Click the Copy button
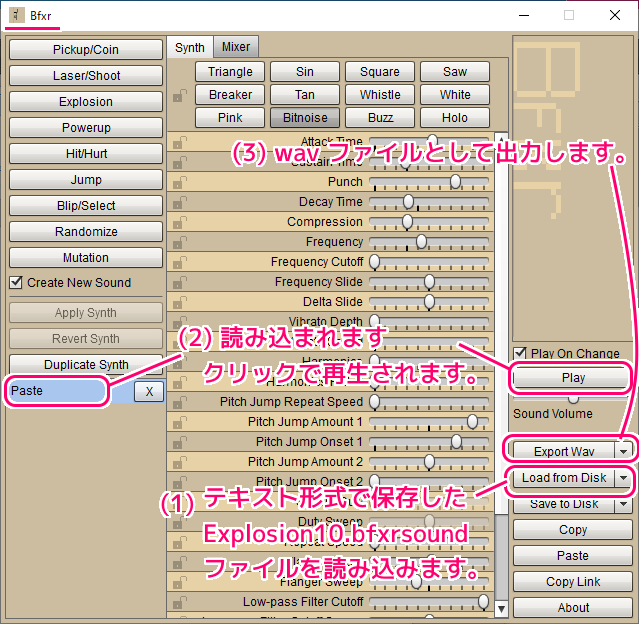This screenshot has height=624, width=639. [x=573, y=529]
